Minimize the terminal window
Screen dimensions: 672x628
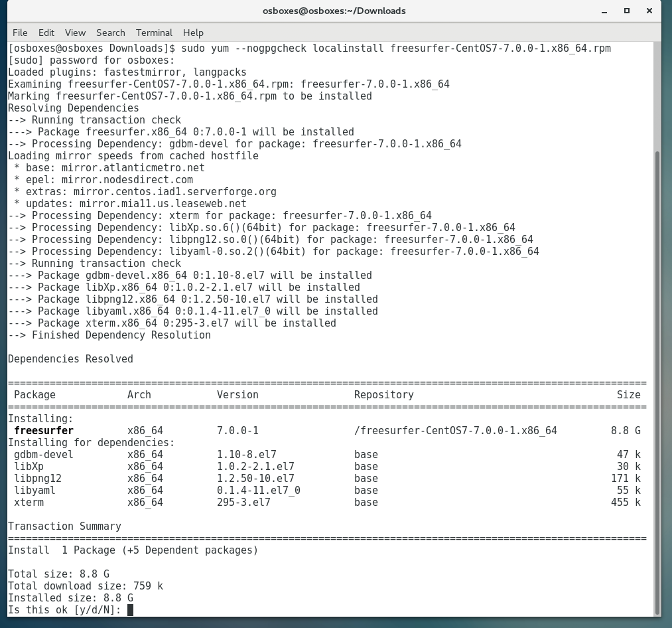(604, 11)
